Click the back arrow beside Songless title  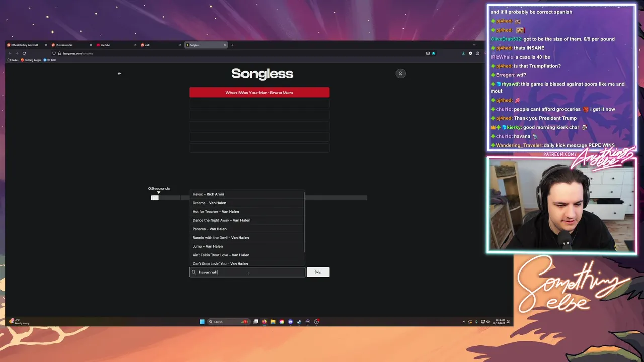(119, 74)
